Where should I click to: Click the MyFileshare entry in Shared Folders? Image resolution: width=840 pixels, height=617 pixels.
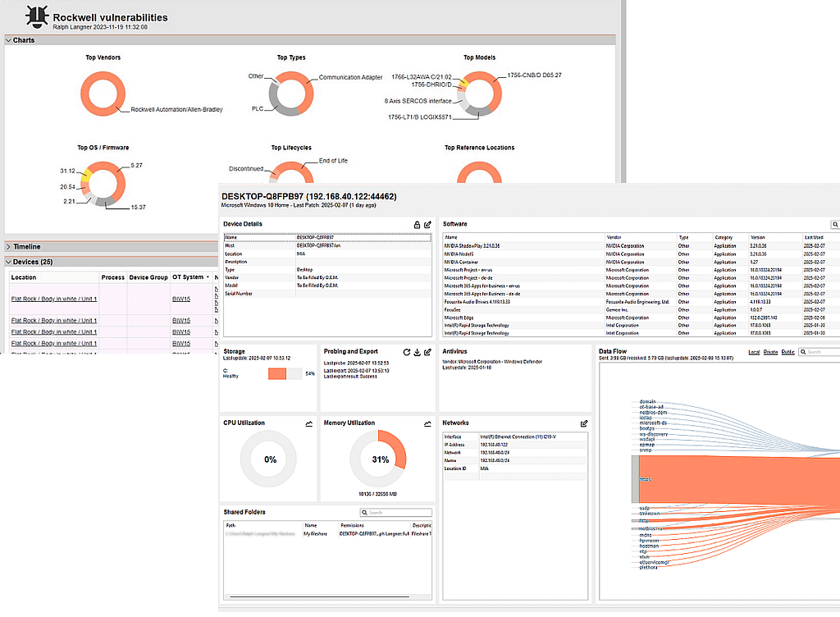click(x=315, y=534)
